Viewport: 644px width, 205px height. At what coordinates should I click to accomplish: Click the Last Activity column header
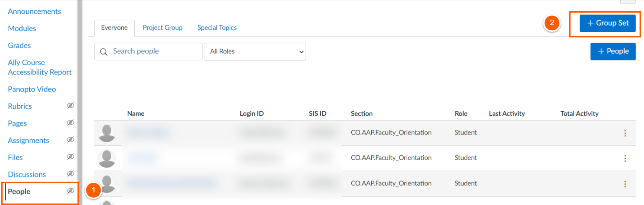(507, 114)
